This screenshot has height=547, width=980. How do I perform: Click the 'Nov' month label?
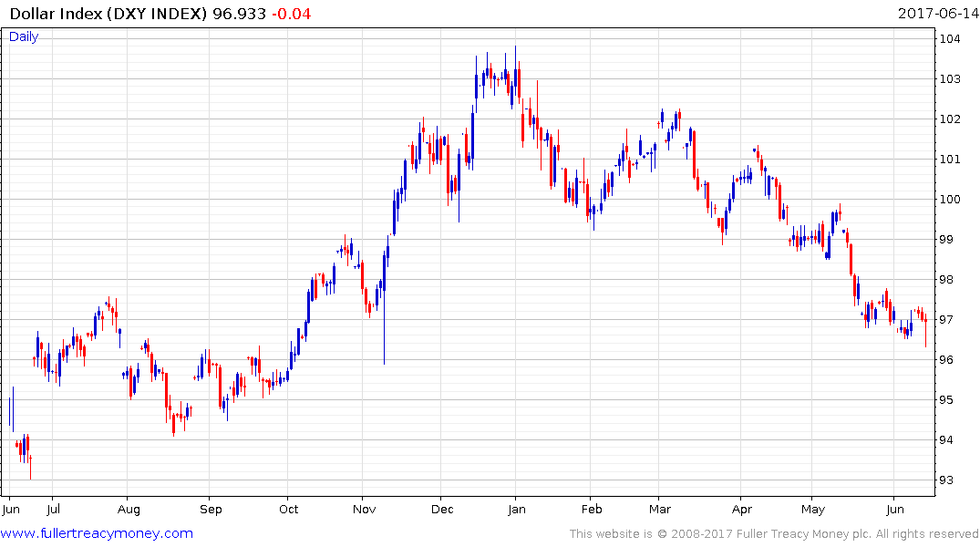click(365, 509)
